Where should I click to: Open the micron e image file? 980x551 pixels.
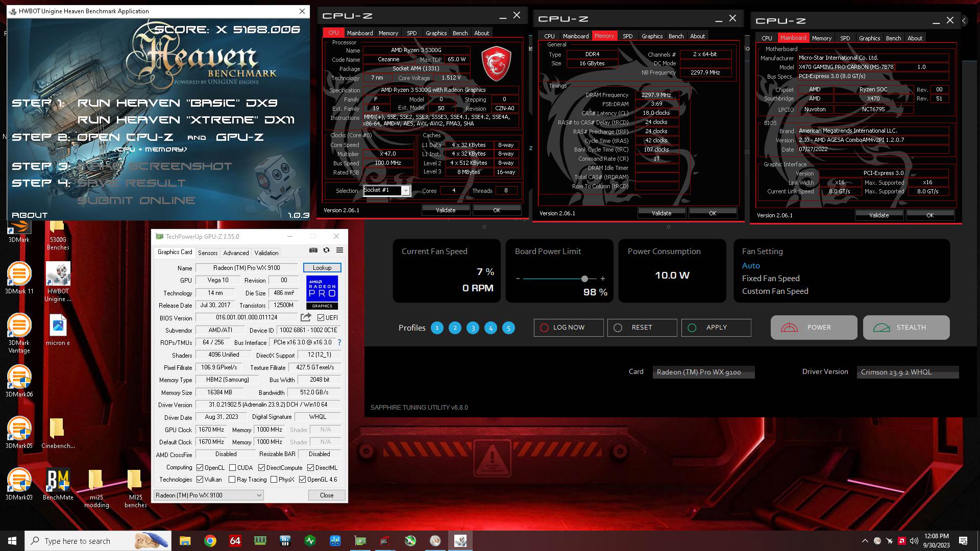pos(58,330)
